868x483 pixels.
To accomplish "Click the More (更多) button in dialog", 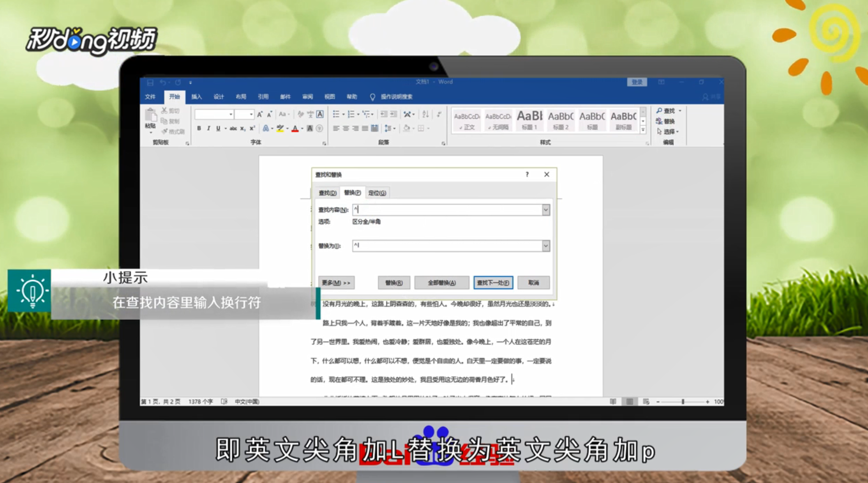I will pos(336,283).
